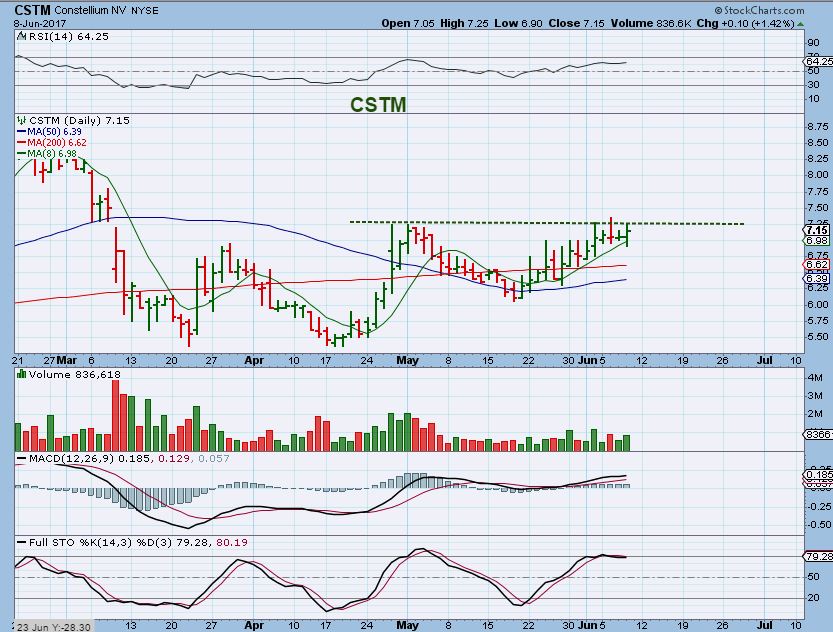Click the stochastic %D value '80.19'
This screenshot has height=632, width=833.
coord(232,543)
